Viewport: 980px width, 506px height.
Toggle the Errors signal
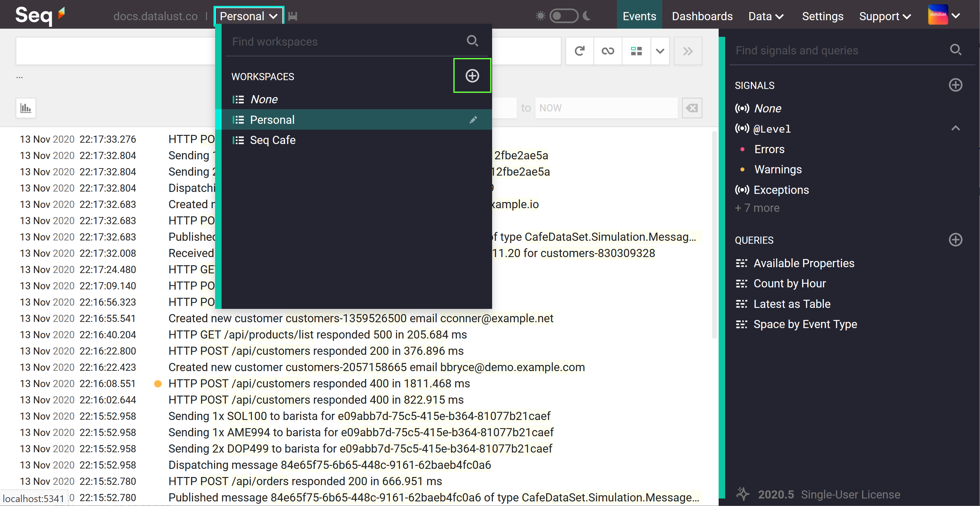pyautogui.click(x=769, y=149)
